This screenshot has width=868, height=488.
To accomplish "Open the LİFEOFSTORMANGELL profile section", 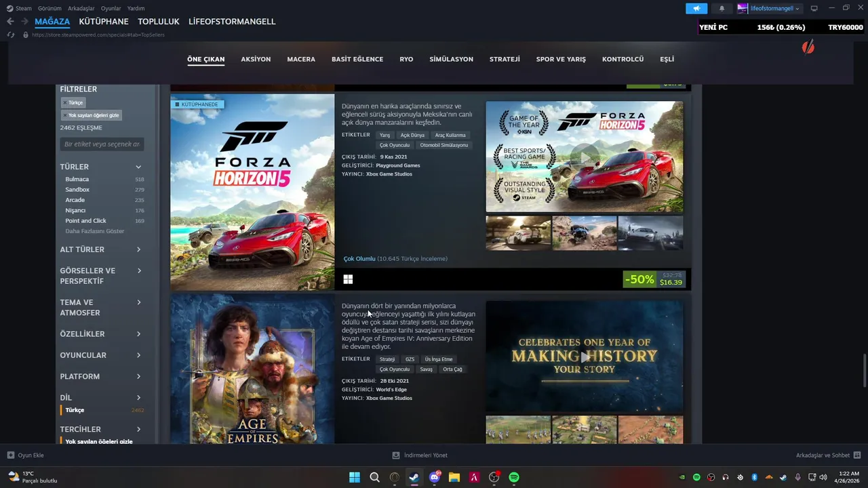I will [232, 22].
